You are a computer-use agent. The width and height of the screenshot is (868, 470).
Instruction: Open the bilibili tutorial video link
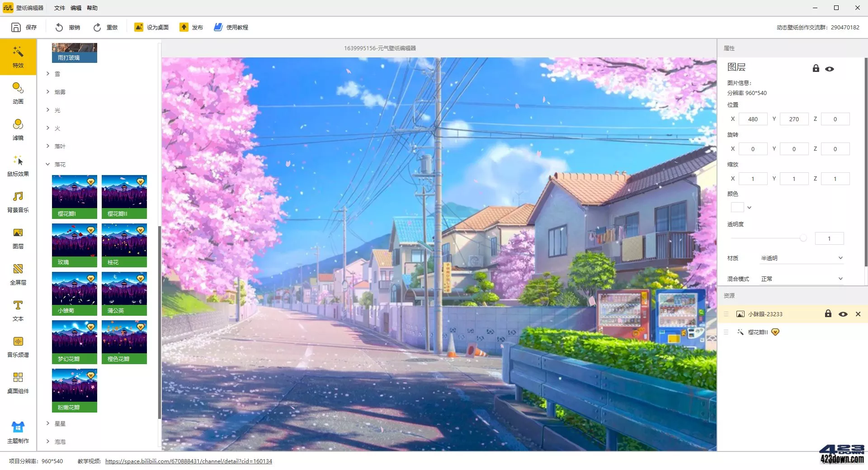189,461
